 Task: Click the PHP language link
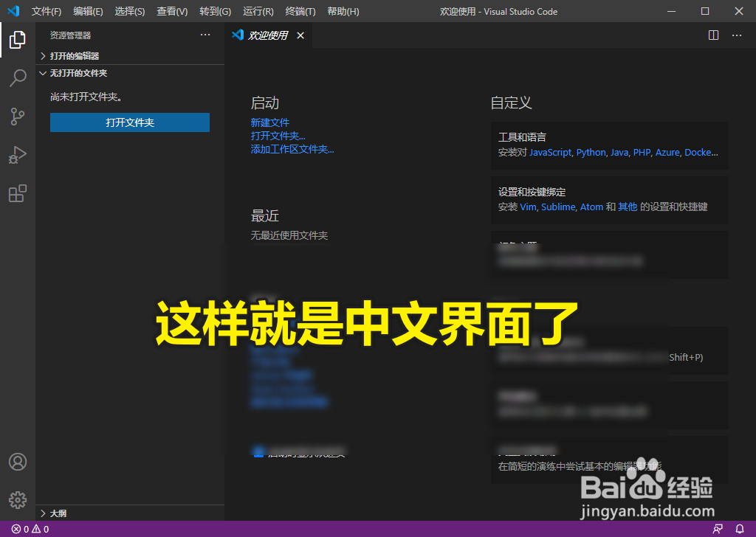[642, 152]
